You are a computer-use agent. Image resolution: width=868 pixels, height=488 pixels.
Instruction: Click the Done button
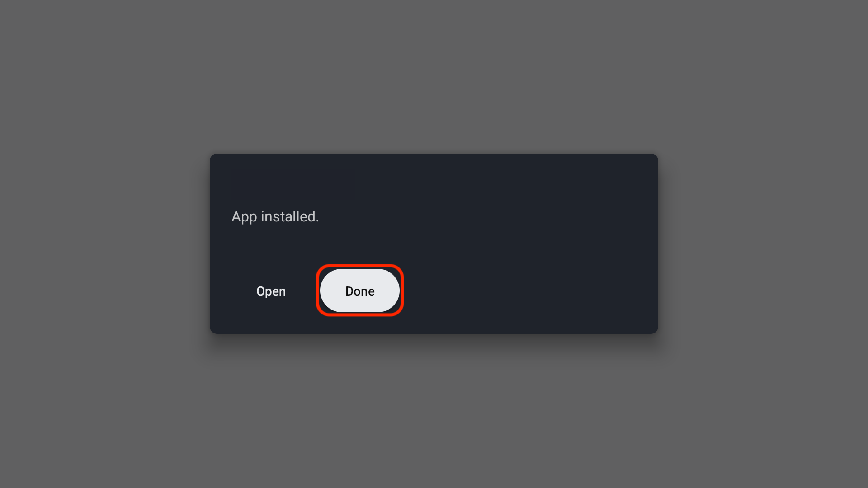(360, 291)
